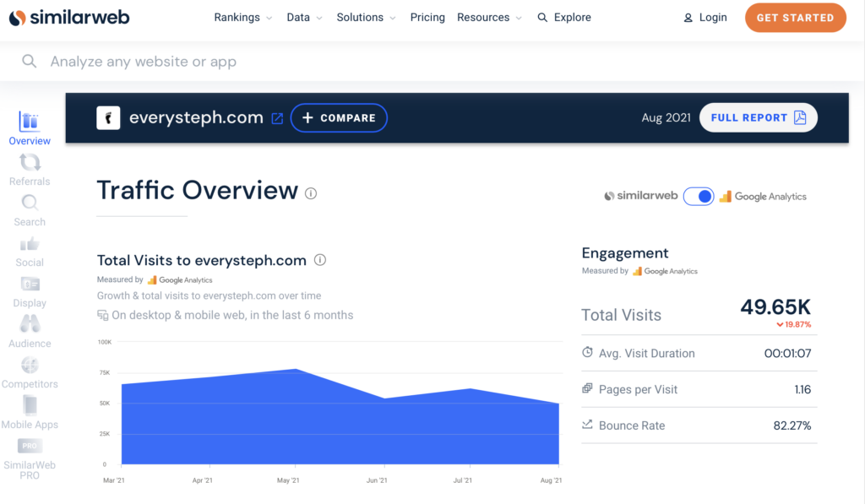Open the Data menu in the navigation bar
865x504 pixels.
304,17
